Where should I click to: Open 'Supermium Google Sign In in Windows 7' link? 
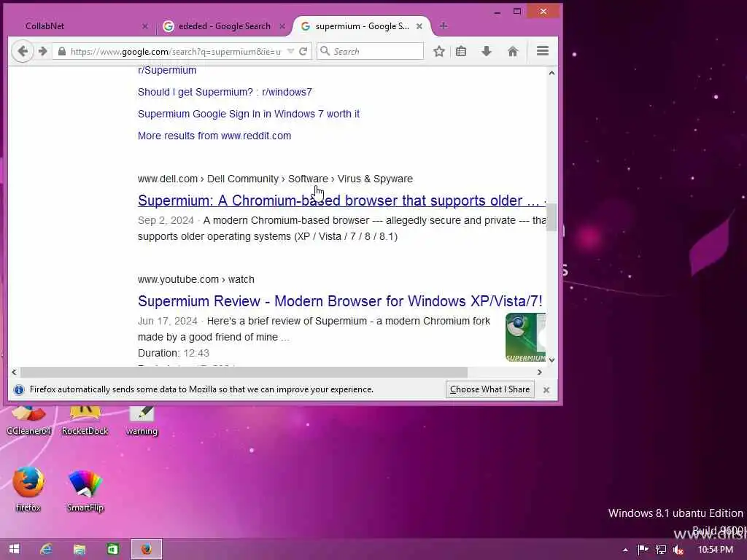[249, 114]
